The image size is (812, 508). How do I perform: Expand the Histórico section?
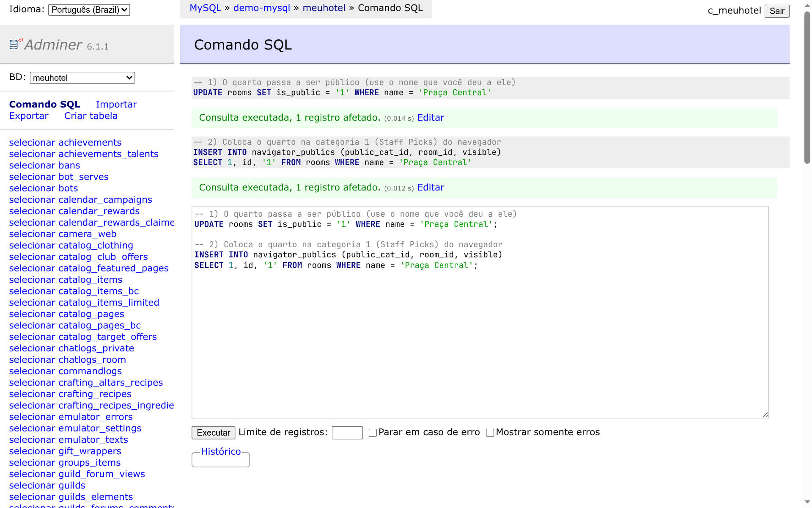[x=221, y=452]
